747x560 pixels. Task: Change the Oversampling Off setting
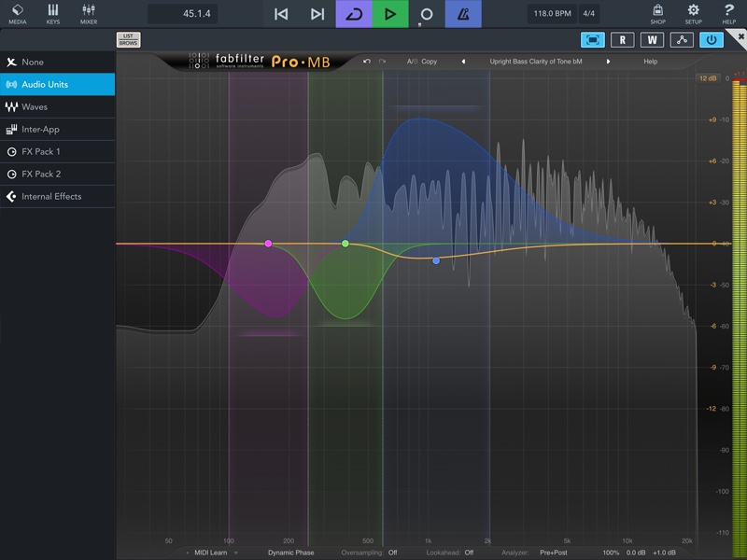point(392,553)
